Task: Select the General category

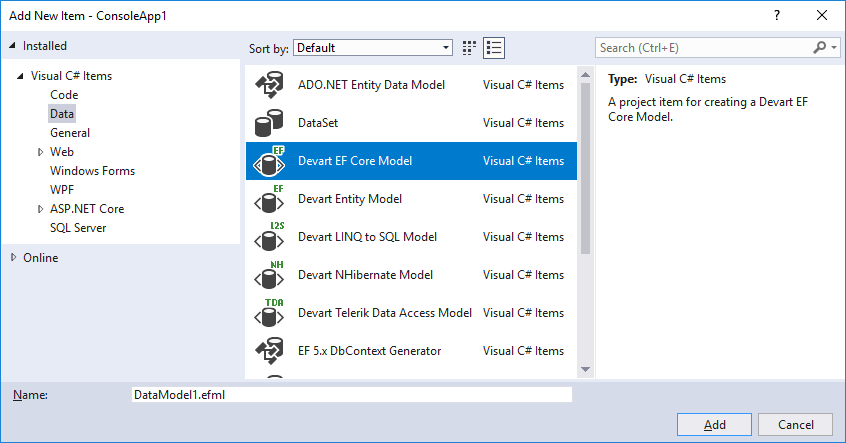Action: coord(70,133)
